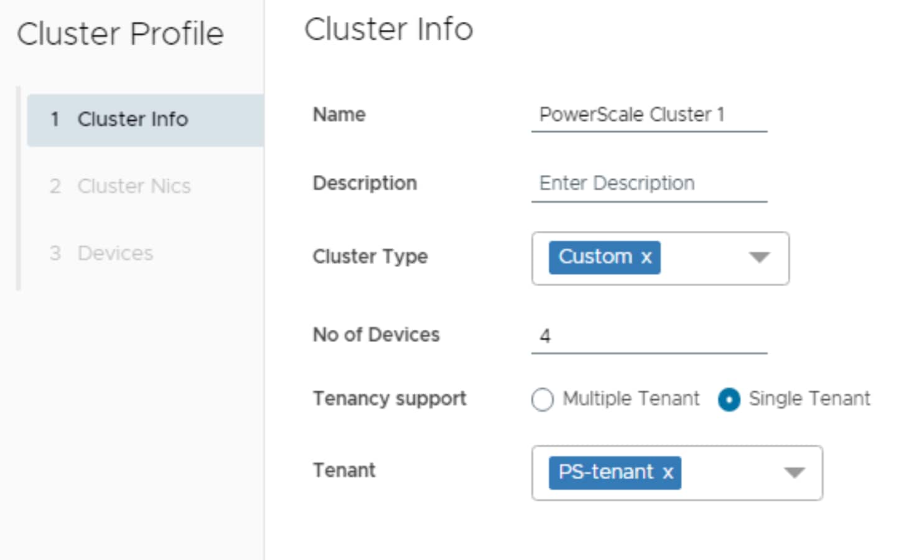The width and height of the screenshot is (924, 560).
Task: Click the Cluster Type label
Action: click(x=370, y=256)
